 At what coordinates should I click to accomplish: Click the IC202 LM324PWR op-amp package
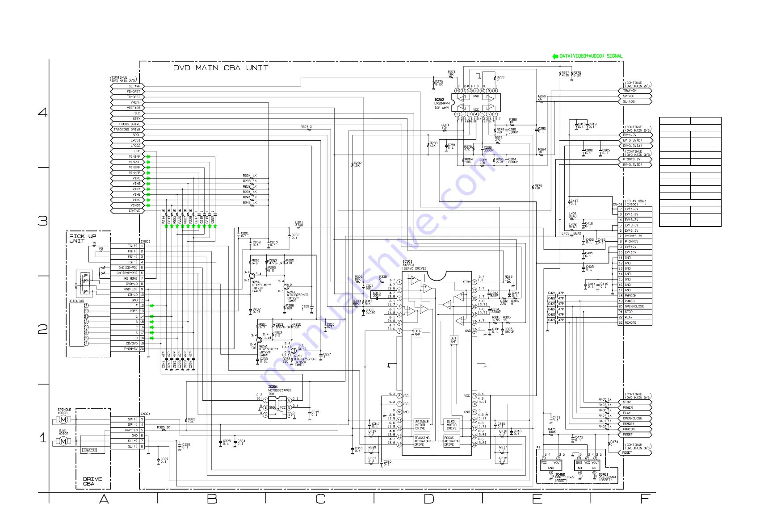pos(476,102)
